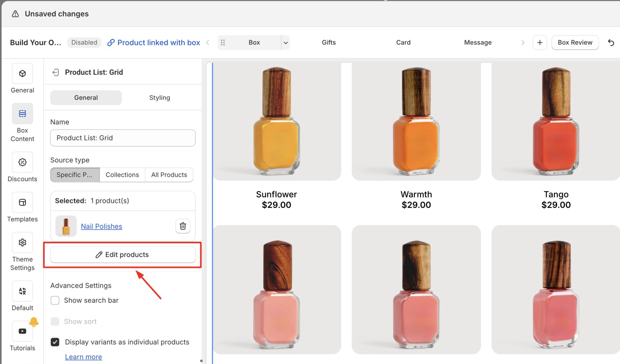This screenshot has width=620, height=364.
Task: Undo changes with the revert arrow
Action: pos(611,42)
